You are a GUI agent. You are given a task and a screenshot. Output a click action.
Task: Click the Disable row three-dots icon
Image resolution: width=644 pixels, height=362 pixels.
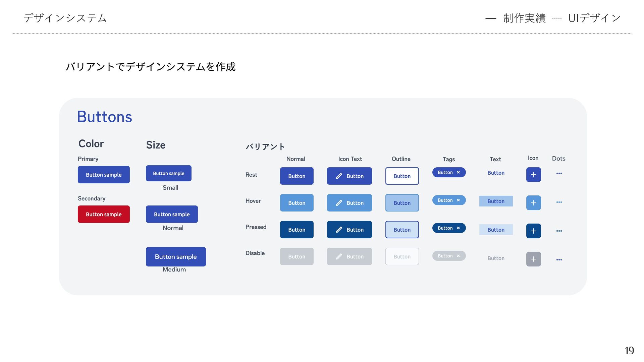pyautogui.click(x=559, y=260)
